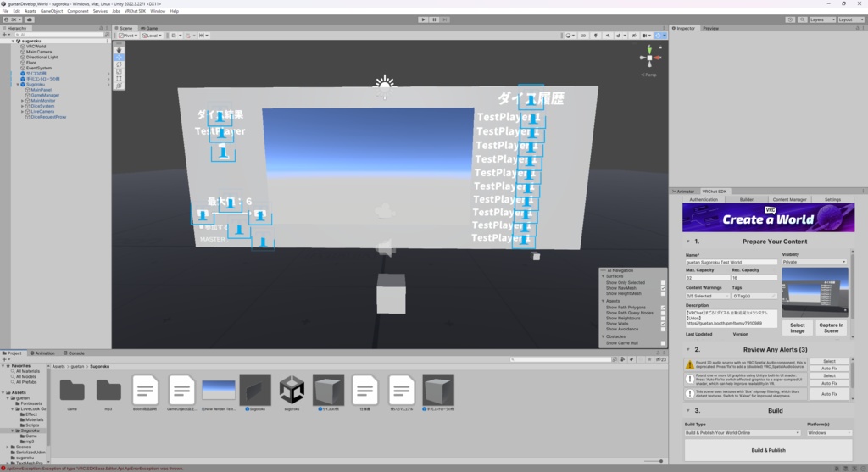
Task: Click the Project search by type icon
Action: coord(623,359)
